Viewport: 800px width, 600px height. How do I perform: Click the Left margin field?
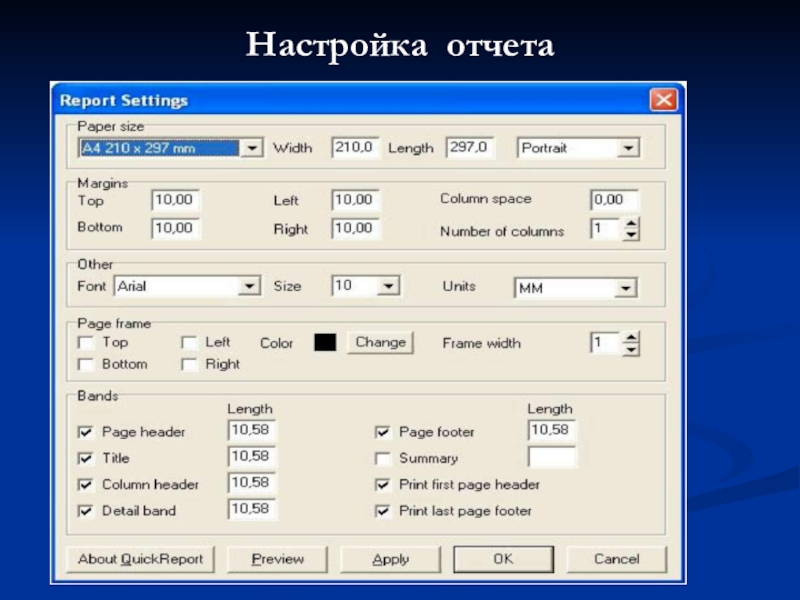tap(355, 199)
